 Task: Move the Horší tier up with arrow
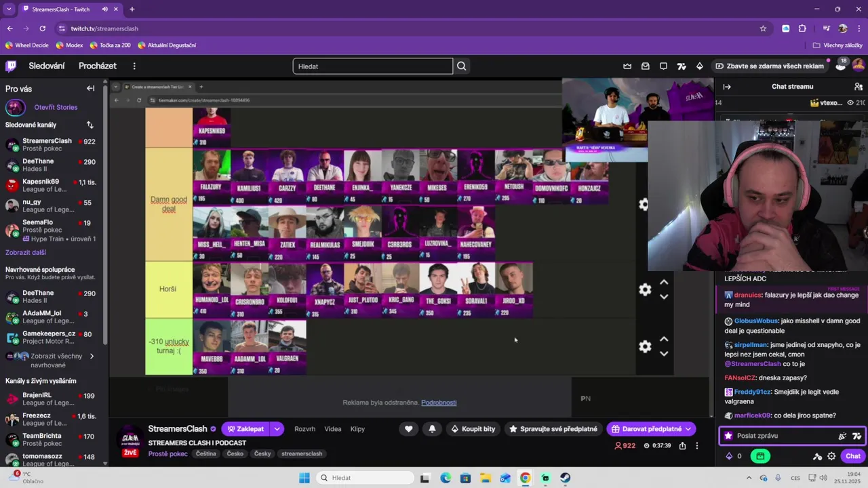tap(664, 283)
